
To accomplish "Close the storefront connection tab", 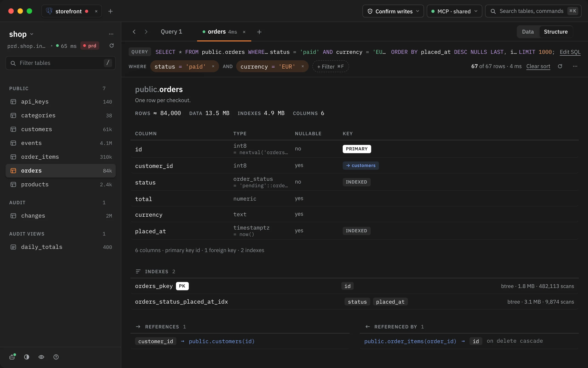I will coord(96,11).
